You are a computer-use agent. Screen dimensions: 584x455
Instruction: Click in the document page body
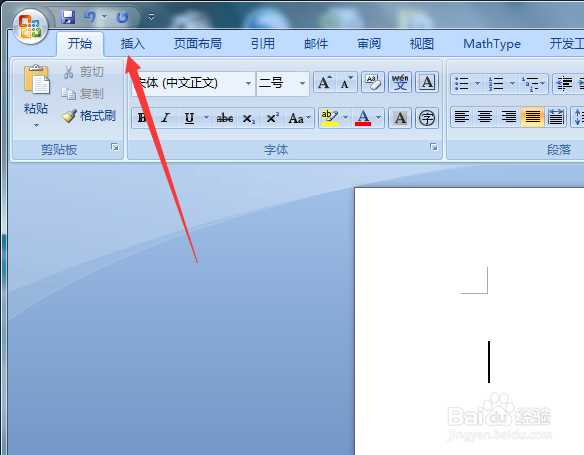[x=469, y=321]
